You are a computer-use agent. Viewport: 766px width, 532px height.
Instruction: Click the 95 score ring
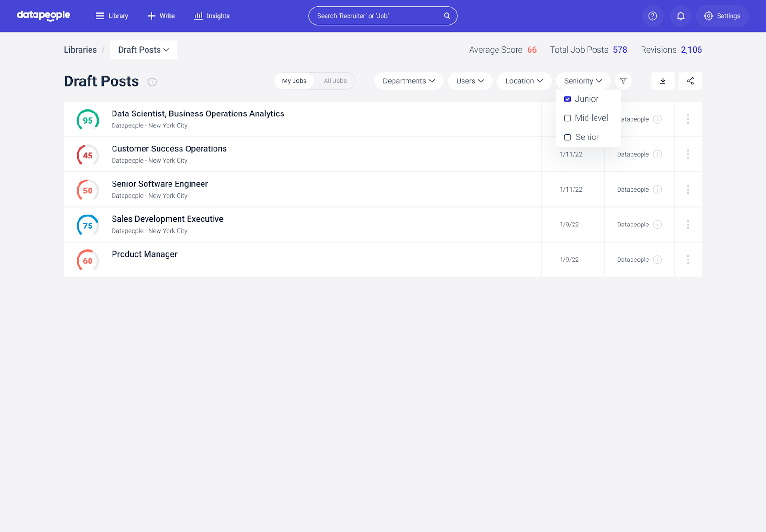[x=88, y=120]
